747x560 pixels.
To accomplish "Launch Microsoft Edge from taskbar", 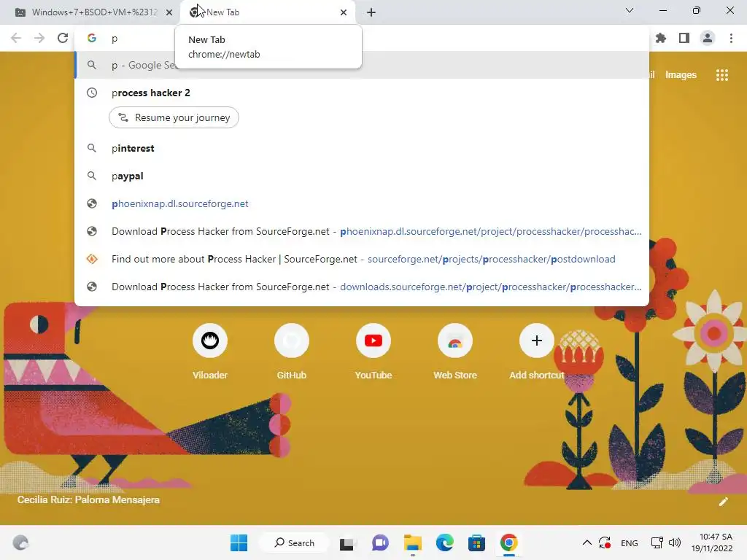I will click(444, 542).
